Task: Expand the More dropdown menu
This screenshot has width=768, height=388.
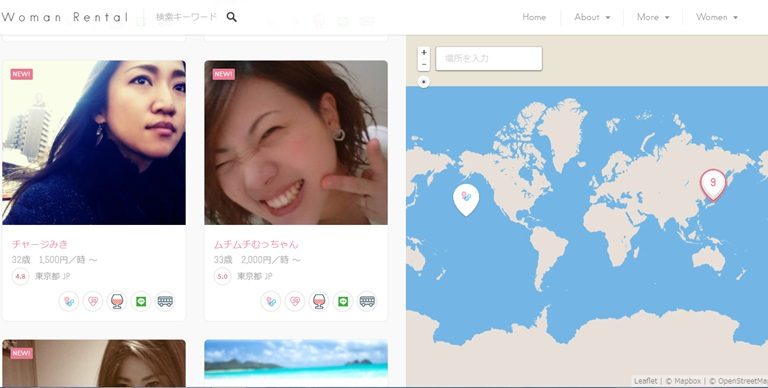Action: (653, 17)
